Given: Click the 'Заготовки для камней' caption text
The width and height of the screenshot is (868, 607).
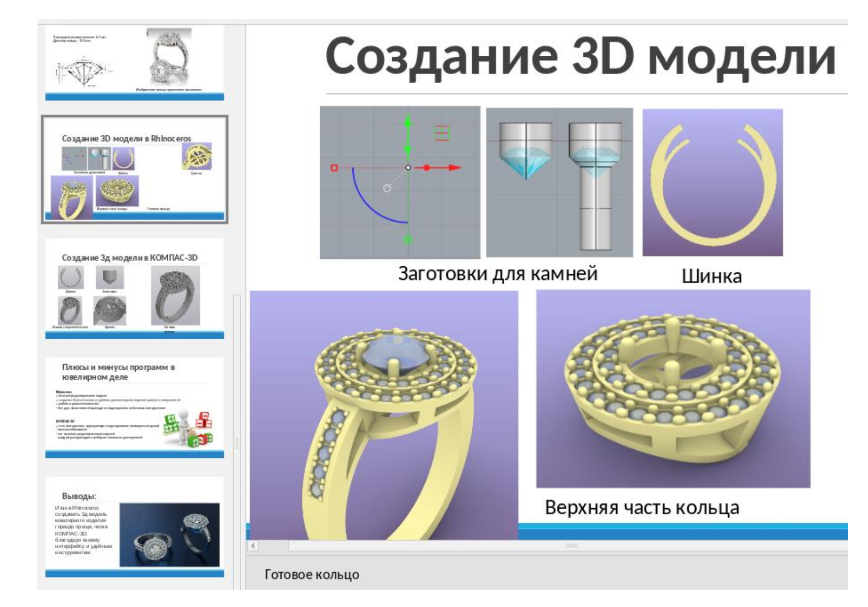Looking at the screenshot, I should (x=498, y=274).
